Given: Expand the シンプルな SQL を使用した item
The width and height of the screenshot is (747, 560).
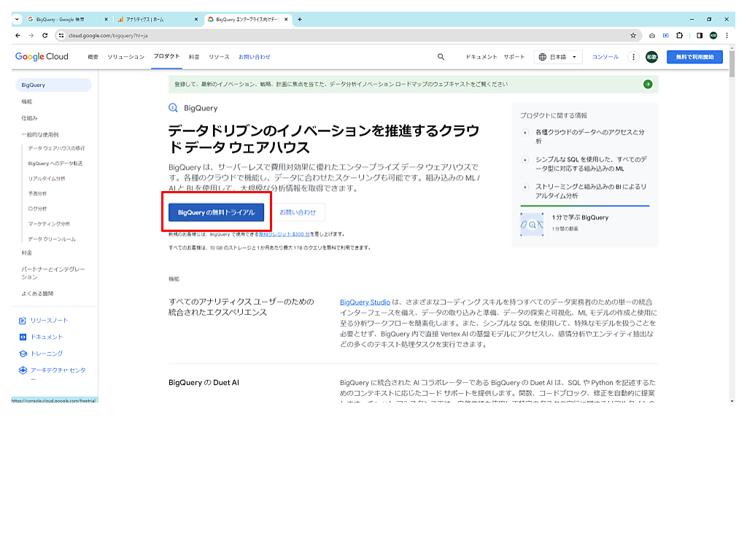Looking at the screenshot, I should [x=525, y=159].
